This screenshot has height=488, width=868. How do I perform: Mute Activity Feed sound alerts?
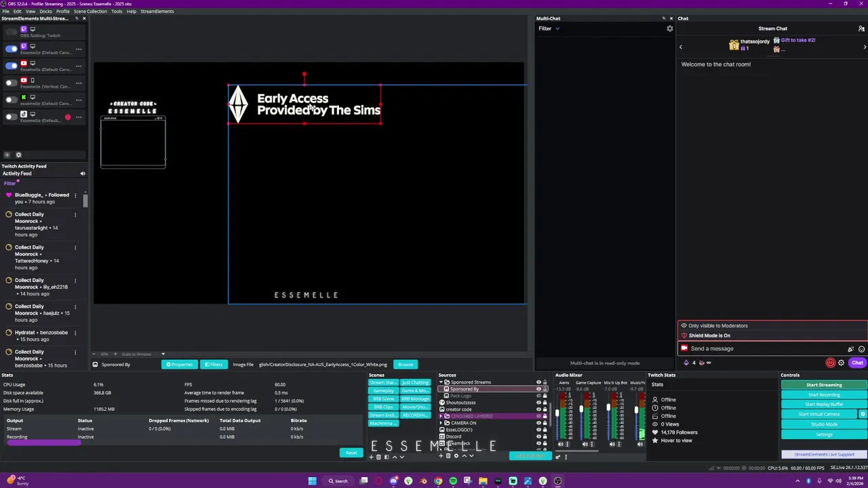[x=83, y=174]
